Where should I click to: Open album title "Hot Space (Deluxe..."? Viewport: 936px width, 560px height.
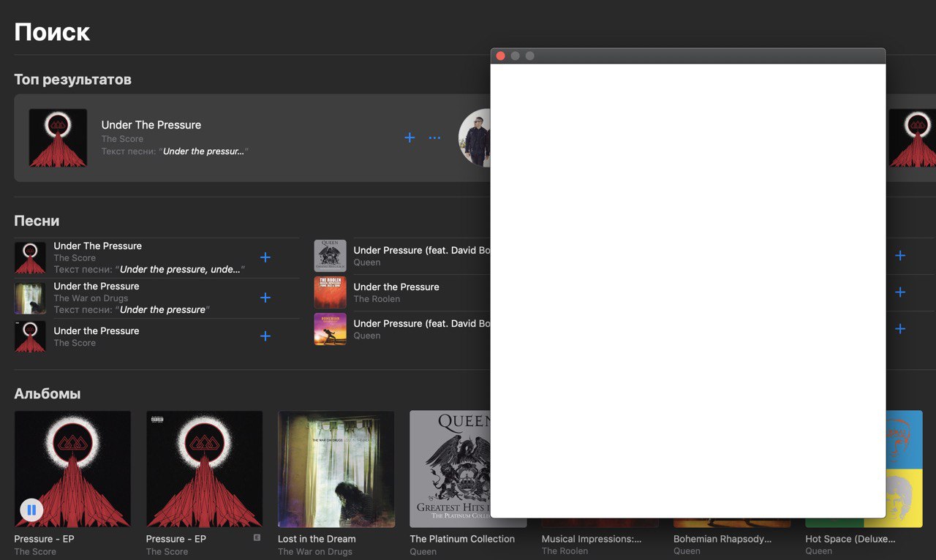point(850,539)
